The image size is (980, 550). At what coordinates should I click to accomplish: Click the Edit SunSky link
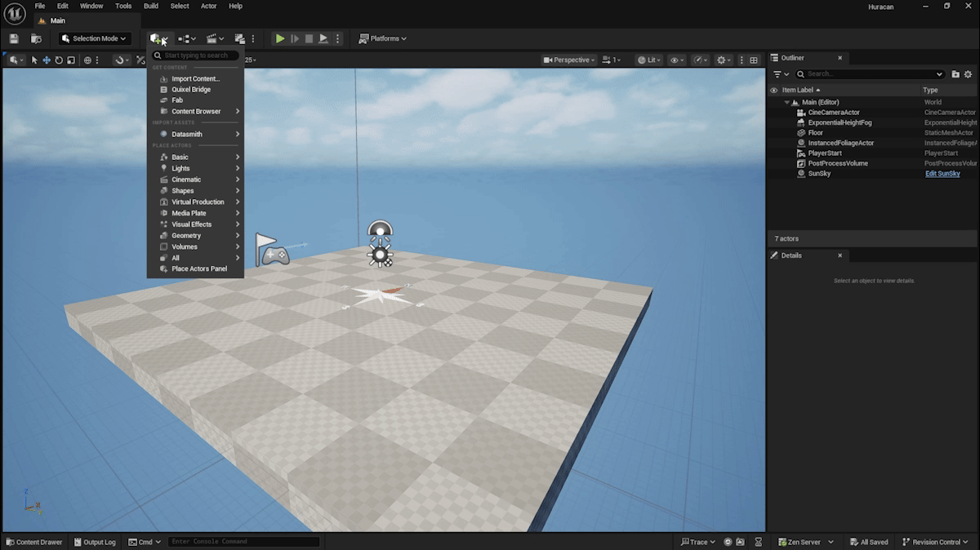942,174
